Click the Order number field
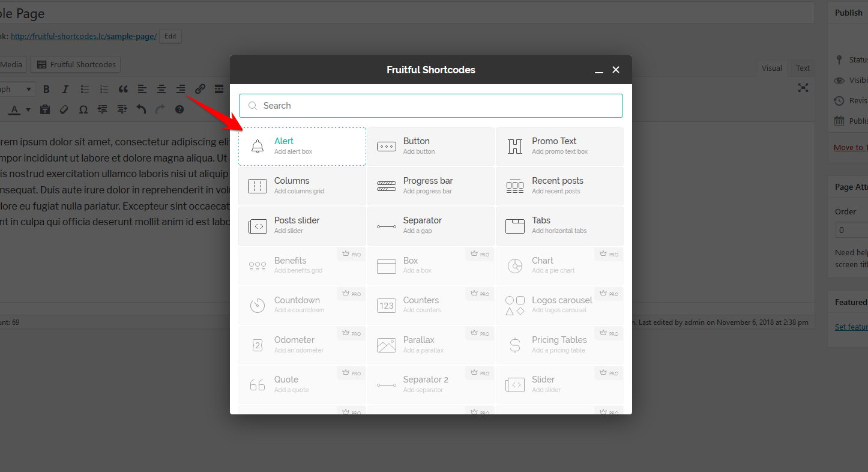The width and height of the screenshot is (868, 472). (x=852, y=230)
